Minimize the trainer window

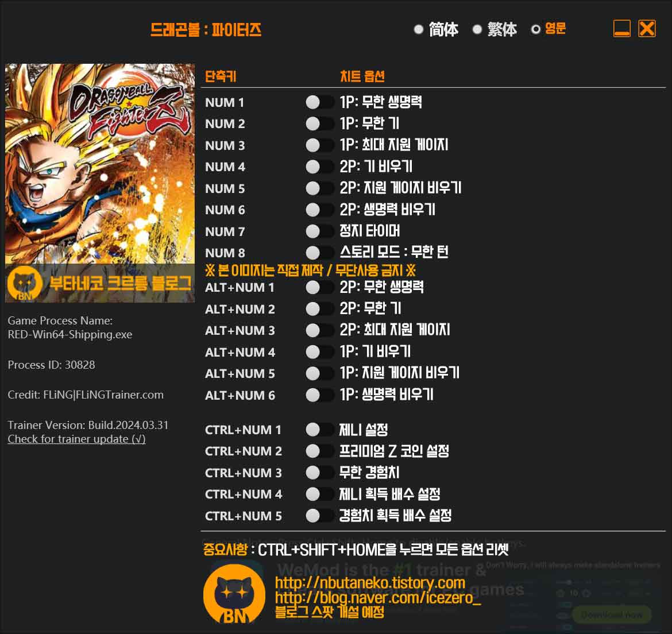pos(622,29)
